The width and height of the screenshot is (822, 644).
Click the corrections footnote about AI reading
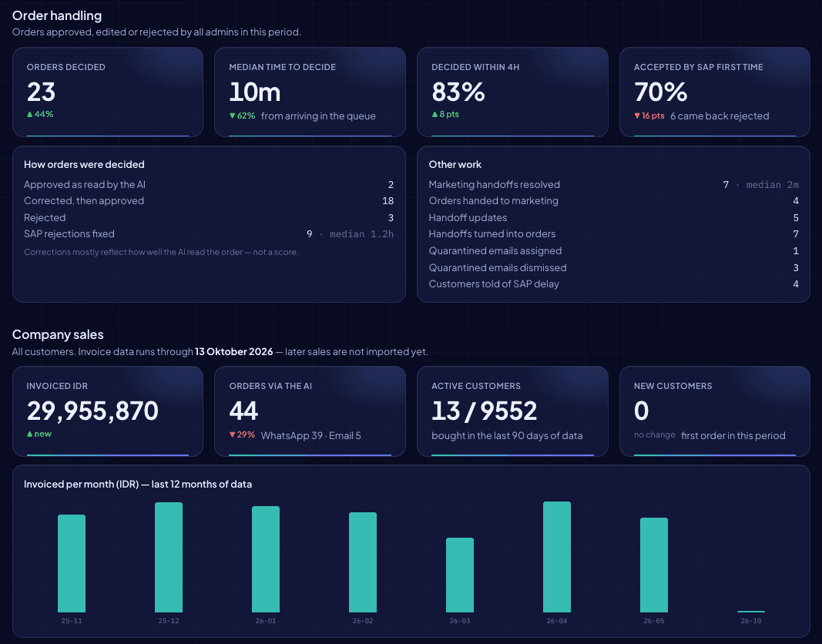tap(161, 252)
